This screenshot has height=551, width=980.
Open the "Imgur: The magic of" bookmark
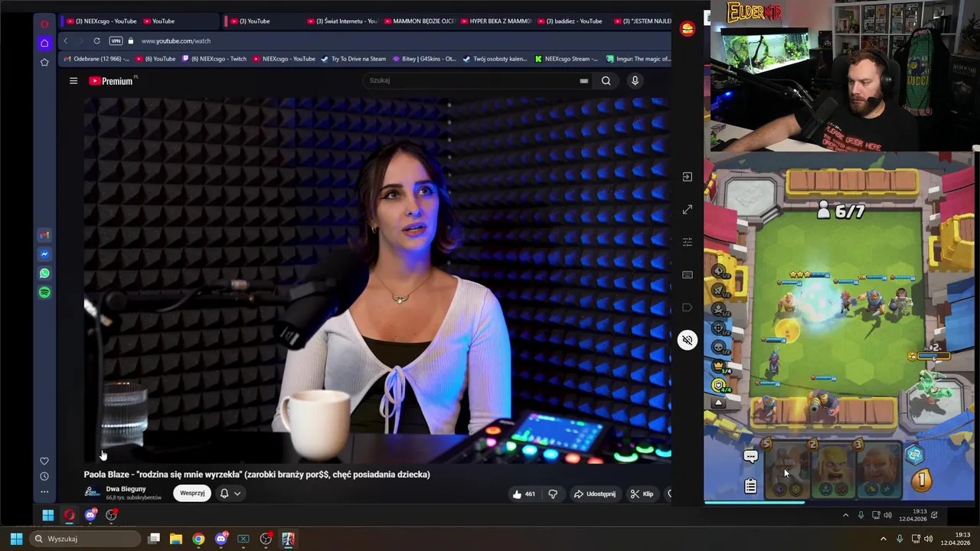(x=638, y=59)
